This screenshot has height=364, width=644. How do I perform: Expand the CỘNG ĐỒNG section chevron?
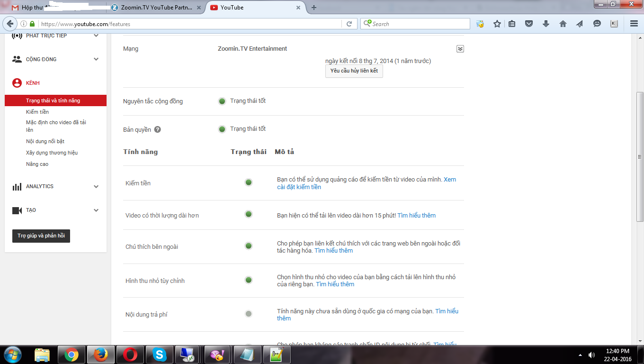point(96,59)
